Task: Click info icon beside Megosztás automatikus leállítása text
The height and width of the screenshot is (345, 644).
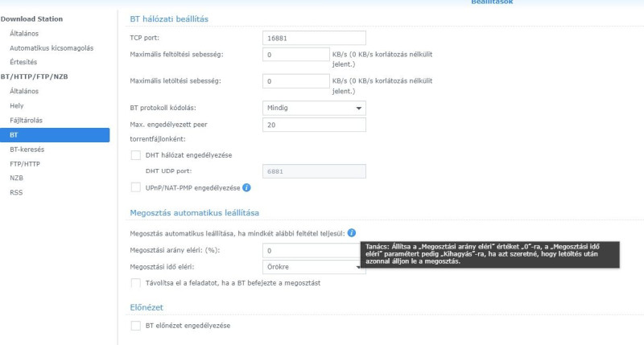Action: pos(352,233)
